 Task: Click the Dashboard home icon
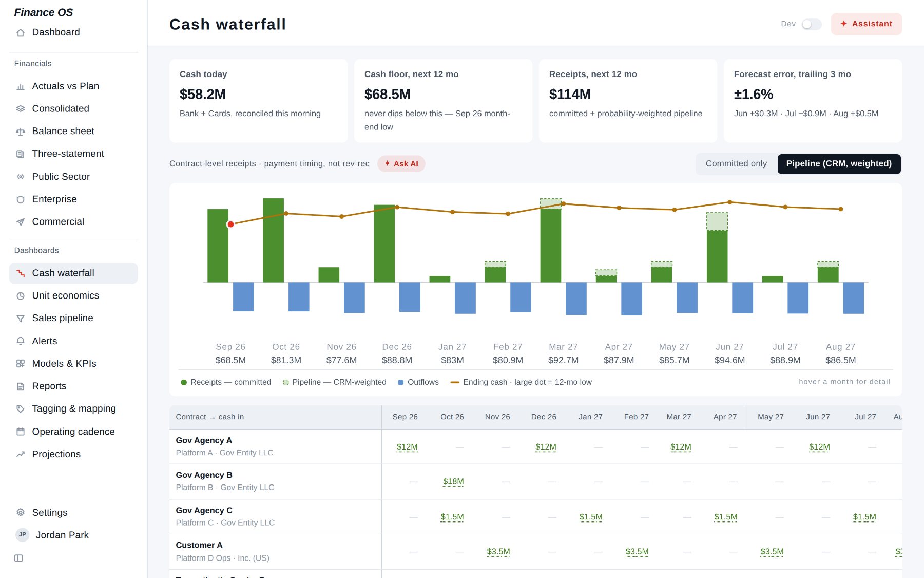click(21, 33)
